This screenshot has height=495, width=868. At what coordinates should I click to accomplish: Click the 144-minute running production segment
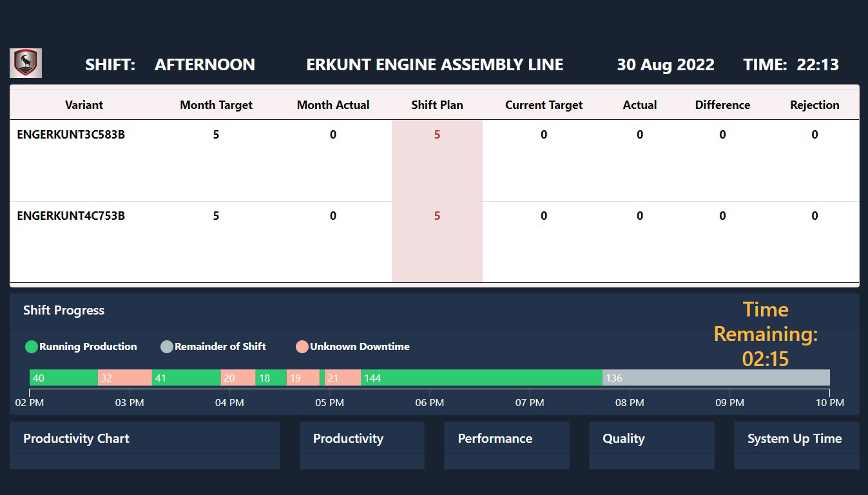point(481,378)
